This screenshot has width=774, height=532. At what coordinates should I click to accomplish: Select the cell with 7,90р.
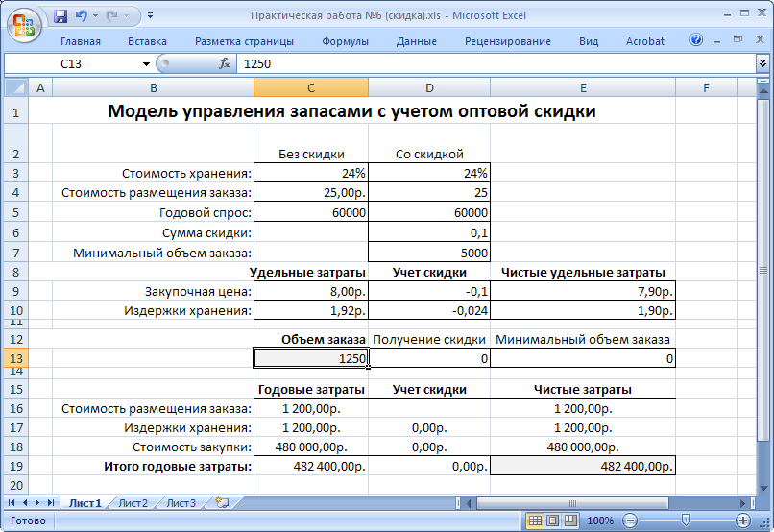coord(583,291)
